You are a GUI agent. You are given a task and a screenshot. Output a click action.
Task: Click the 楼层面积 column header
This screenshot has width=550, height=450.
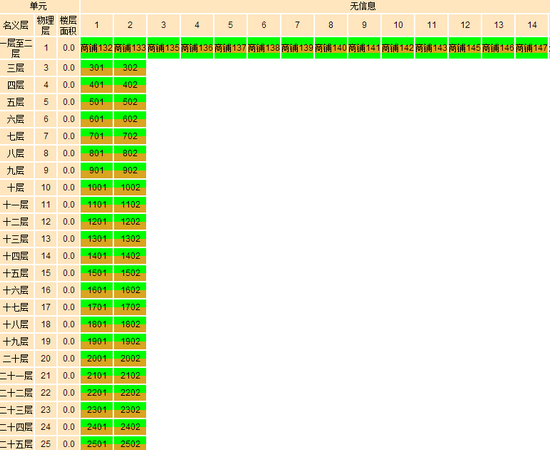[x=68, y=25]
